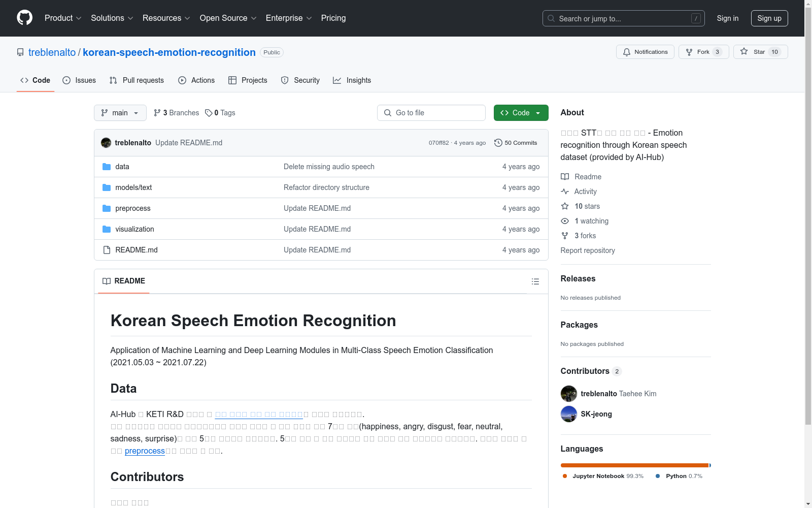812x508 pixels.
Task: Open 'Delete missing audio speech' commit message
Action: coord(329,167)
